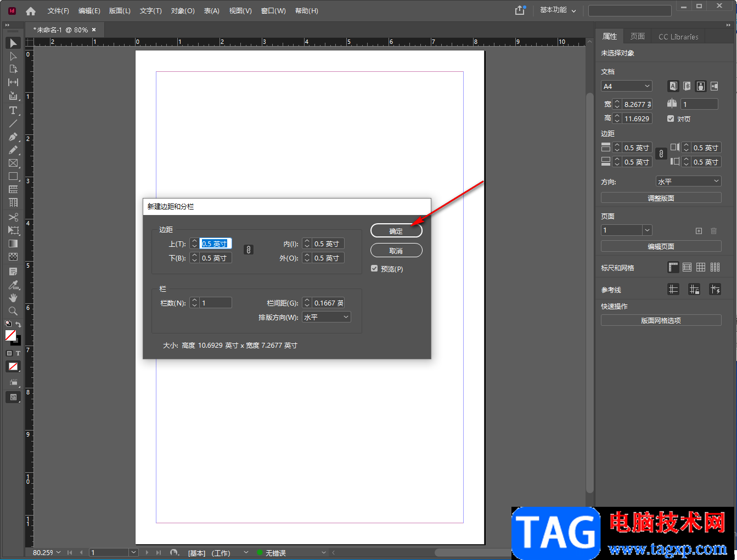
Task: Select the Note tool
Action: click(x=13, y=271)
